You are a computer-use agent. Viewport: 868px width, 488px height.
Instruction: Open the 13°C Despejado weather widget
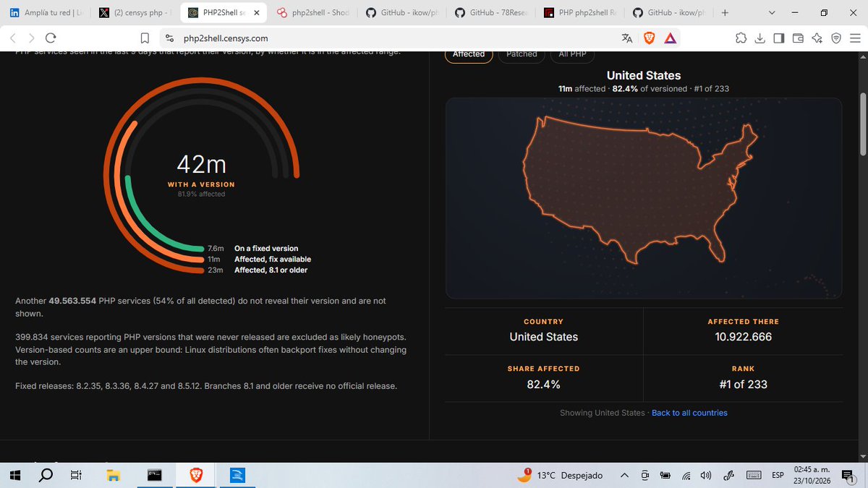pos(561,475)
